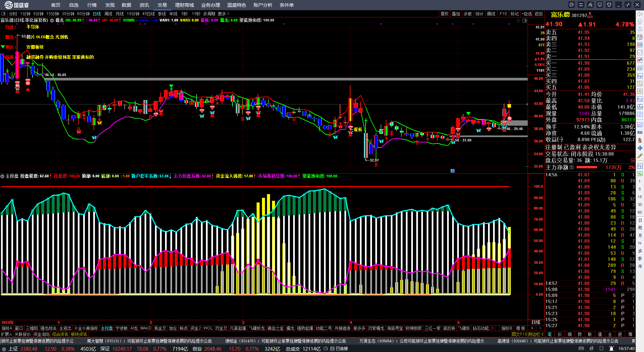The height and width of the screenshot is (352, 644).
Task: Select the MAKD indicator tab
Action: coord(146,328)
